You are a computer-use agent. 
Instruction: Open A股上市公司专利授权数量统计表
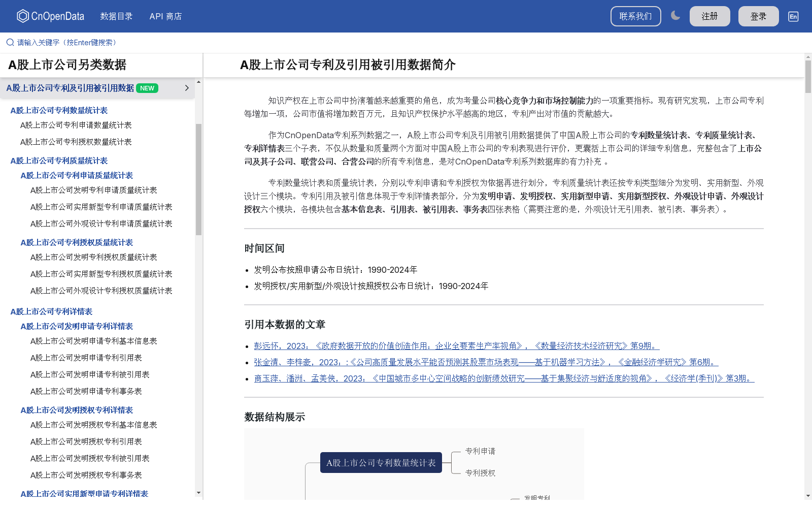coord(76,142)
